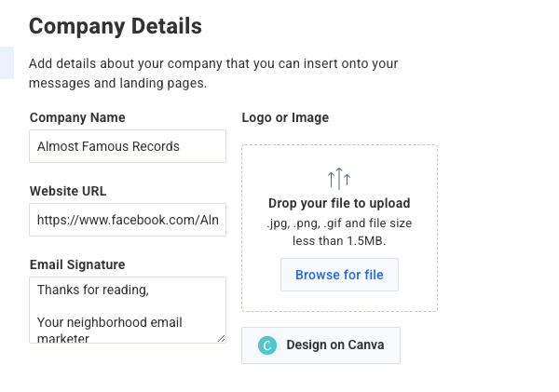Click the Email Signature label

pyautogui.click(x=77, y=264)
